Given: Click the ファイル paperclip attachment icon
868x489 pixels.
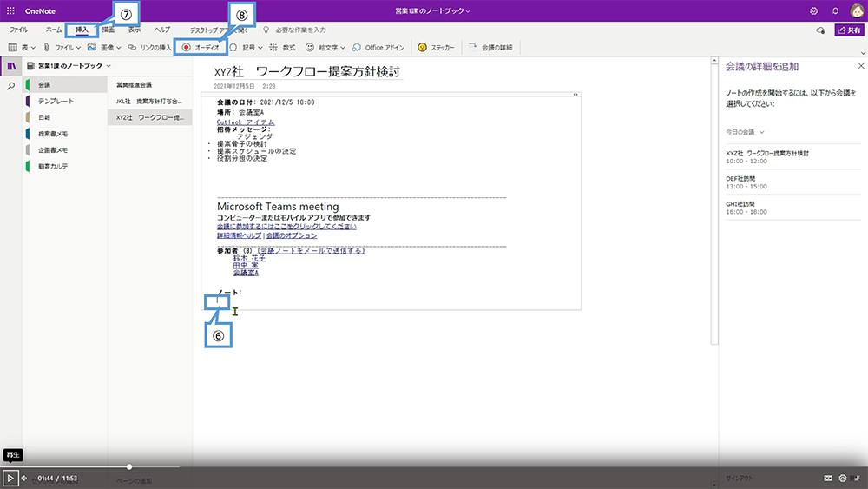Looking at the screenshot, I should [47, 47].
